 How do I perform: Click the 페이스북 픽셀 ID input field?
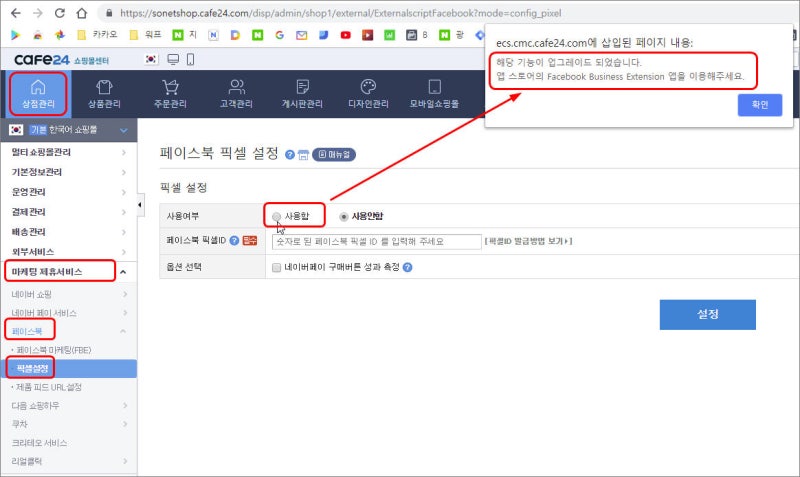coord(377,241)
